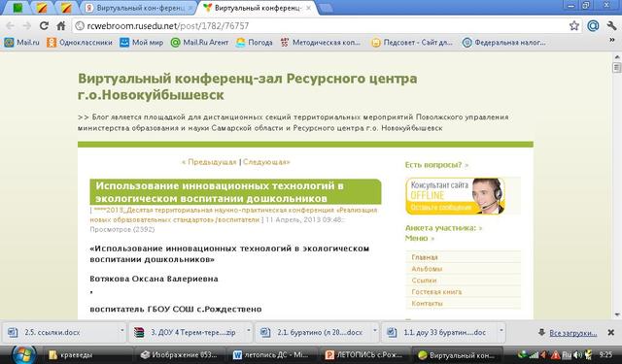Open Ссылки menu item
The width and height of the screenshot is (622, 364).
pyautogui.click(x=424, y=280)
